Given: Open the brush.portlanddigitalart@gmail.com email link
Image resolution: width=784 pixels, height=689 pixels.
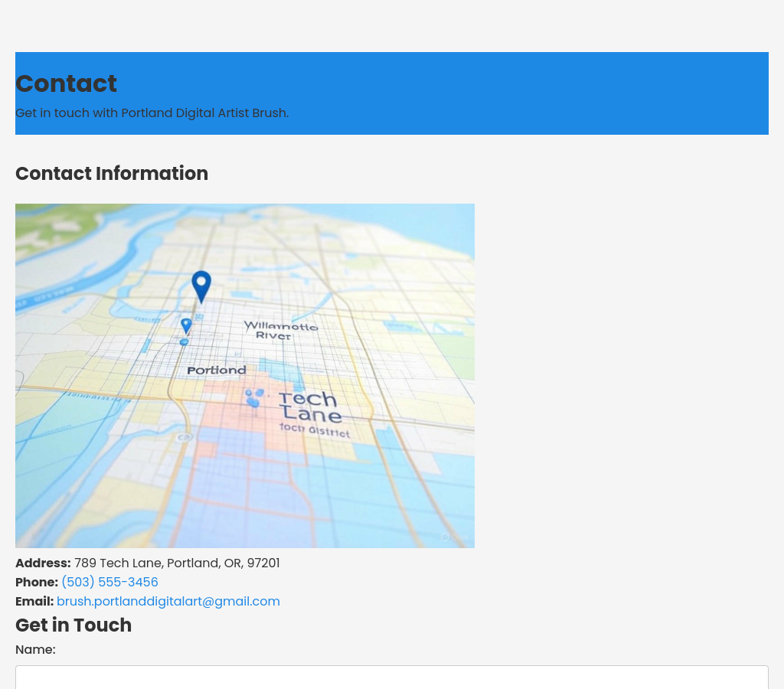Looking at the screenshot, I should (168, 601).
